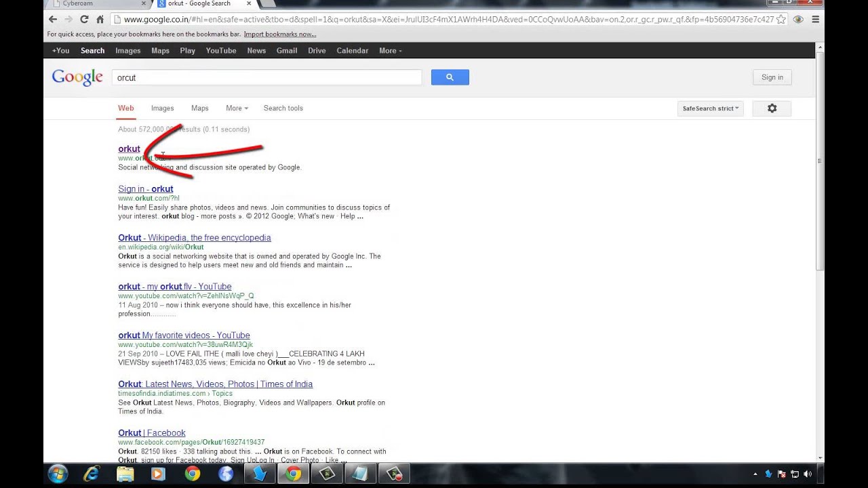Open YouTube in the Google bar
The width and height of the screenshot is (868, 488).
[221, 51]
